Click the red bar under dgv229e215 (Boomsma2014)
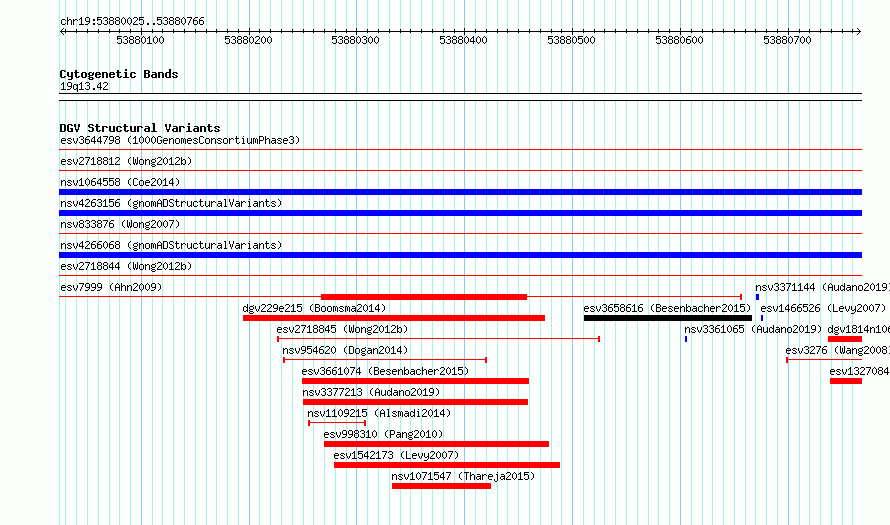890x525 pixels. [394, 318]
